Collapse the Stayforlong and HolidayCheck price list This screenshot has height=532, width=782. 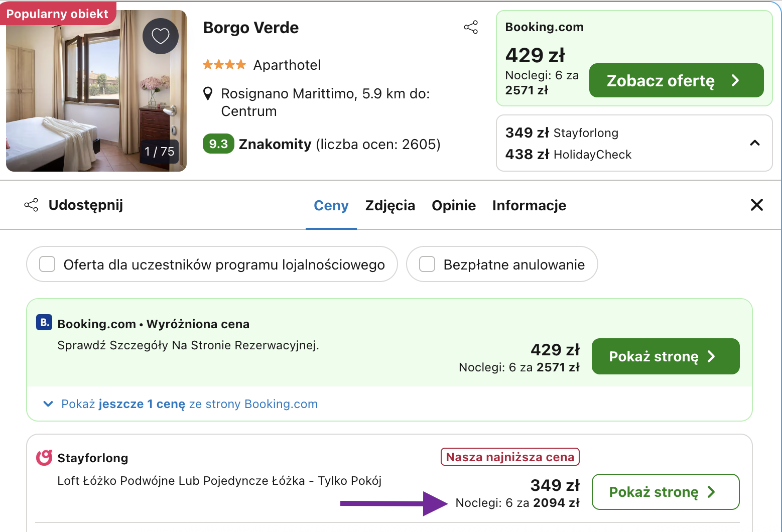pyautogui.click(x=755, y=144)
